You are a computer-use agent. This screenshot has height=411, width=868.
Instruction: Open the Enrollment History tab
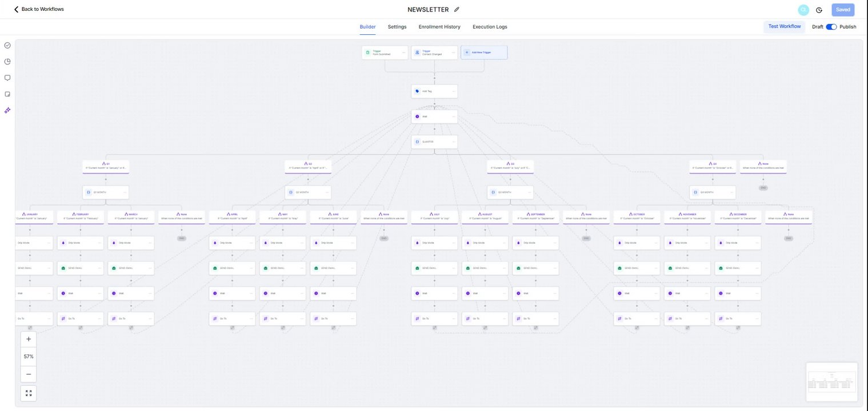point(439,27)
